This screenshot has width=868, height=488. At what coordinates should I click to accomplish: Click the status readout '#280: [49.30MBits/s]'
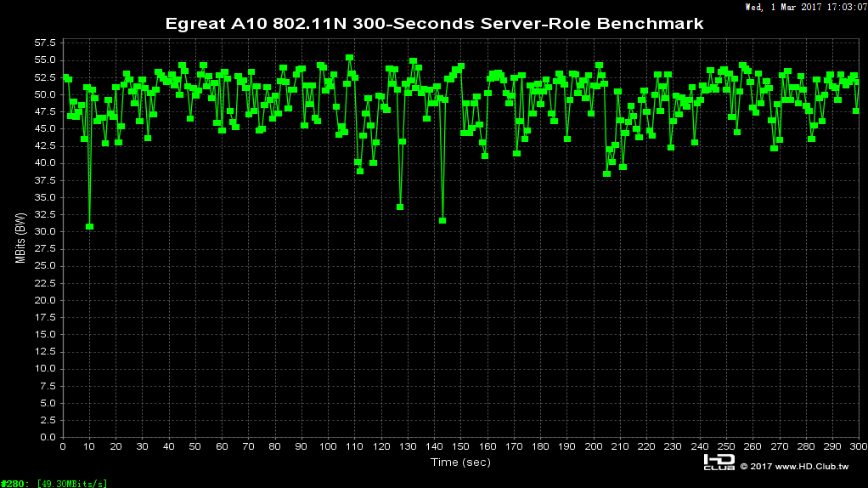(x=54, y=484)
